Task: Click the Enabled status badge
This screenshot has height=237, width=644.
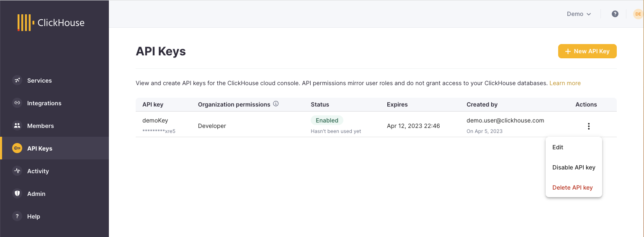Action: [327, 120]
